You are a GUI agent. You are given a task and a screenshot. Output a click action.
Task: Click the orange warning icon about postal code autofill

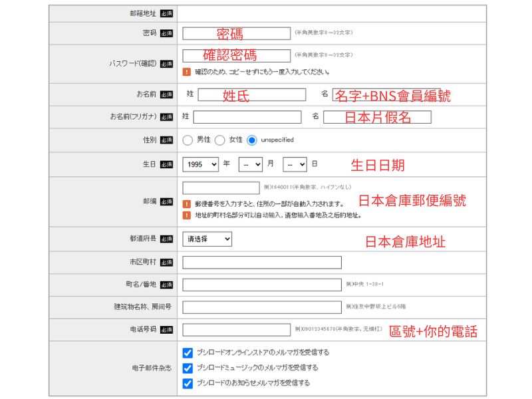click(186, 204)
